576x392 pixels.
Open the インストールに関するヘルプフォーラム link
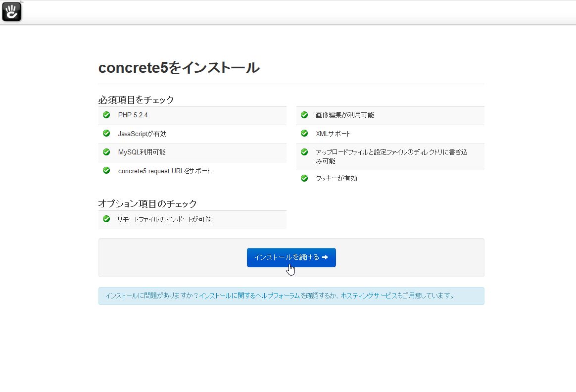(x=249, y=296)
